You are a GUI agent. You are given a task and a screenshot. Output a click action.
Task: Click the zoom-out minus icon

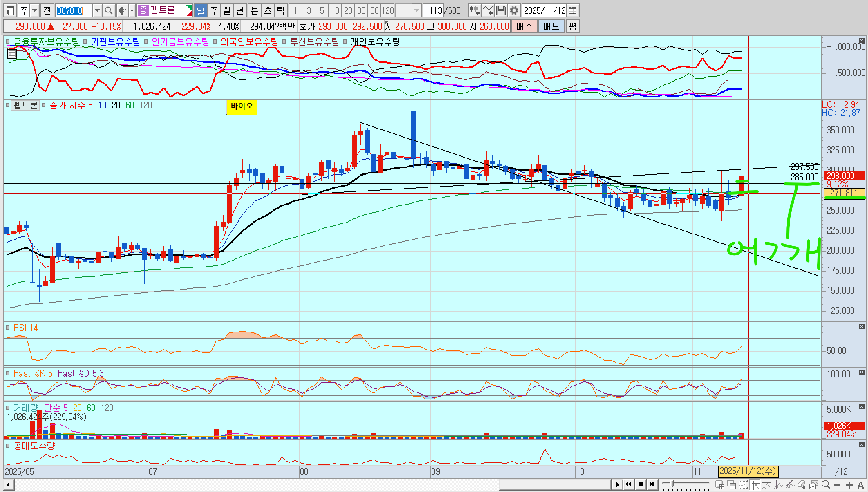[837, 485]
